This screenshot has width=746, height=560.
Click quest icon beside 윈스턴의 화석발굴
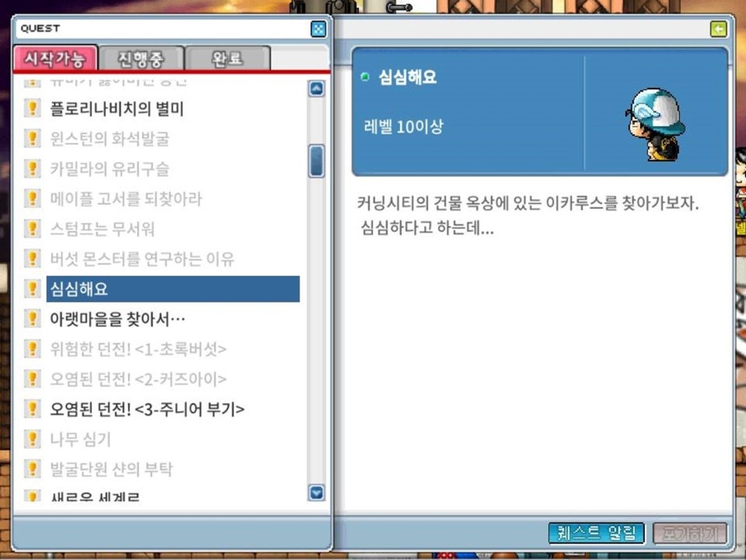click(x=32, y=138)
